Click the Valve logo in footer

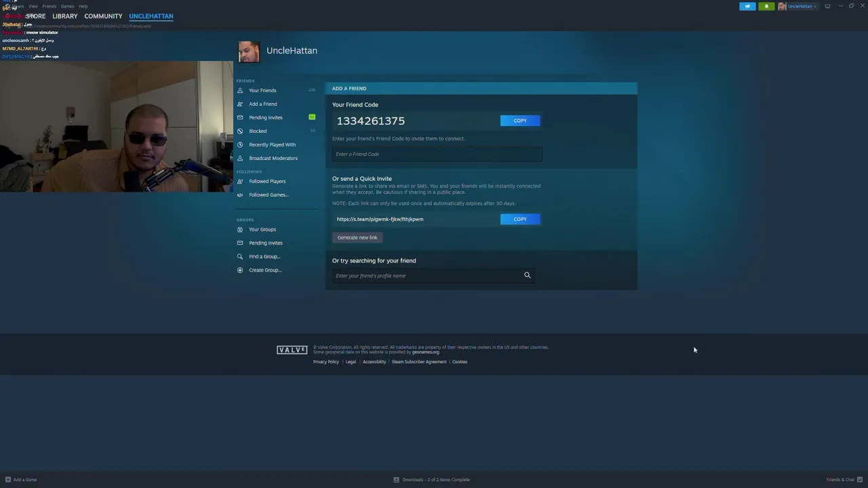coord(292,350)
